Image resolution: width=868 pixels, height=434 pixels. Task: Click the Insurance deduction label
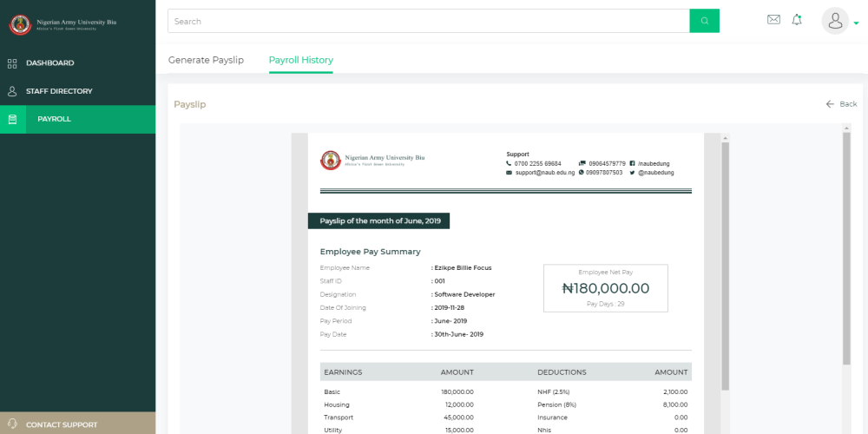(x=552, y=418)
